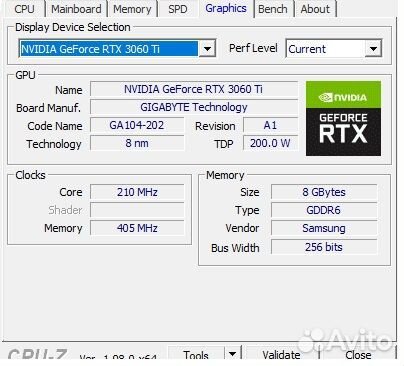The image size is (404, 366).
Task: Switch to the About tab
Action: click(x=315, y=9)
